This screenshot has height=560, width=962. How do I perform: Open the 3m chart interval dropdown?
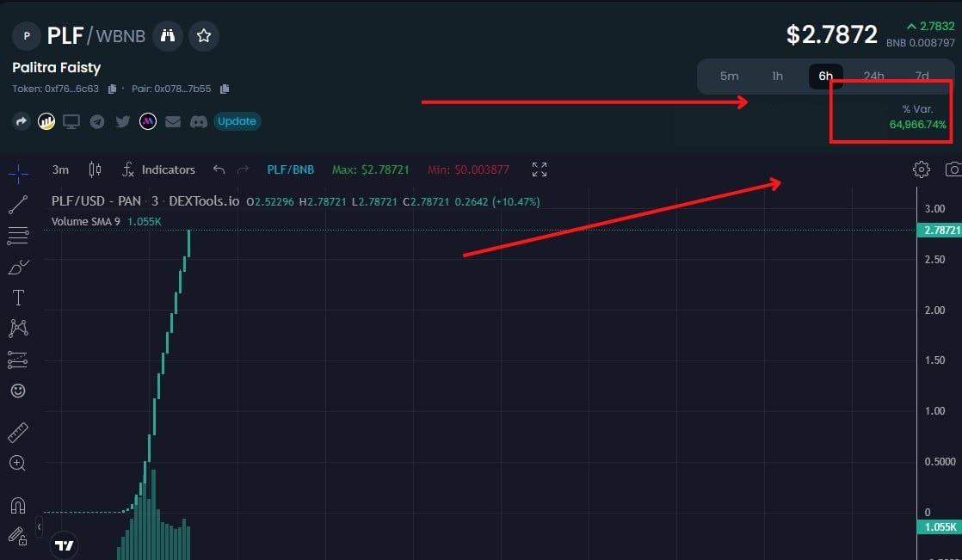tap(60, 170)
